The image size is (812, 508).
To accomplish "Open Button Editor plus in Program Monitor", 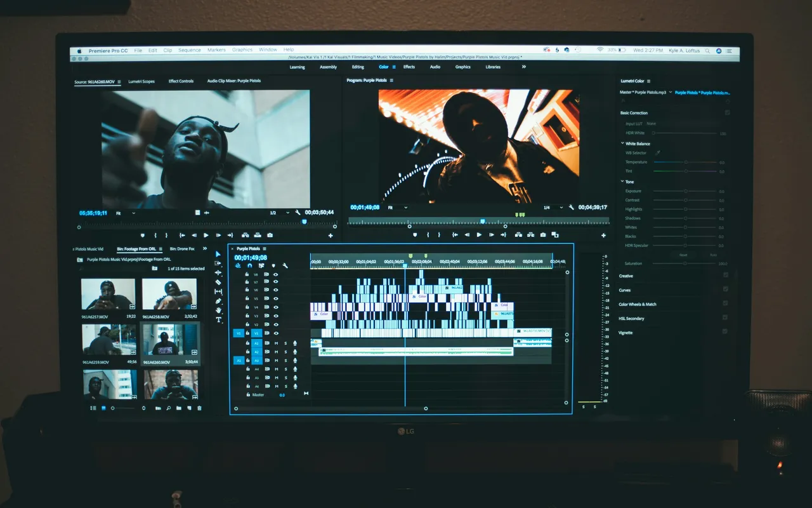I will coord(603,235).
